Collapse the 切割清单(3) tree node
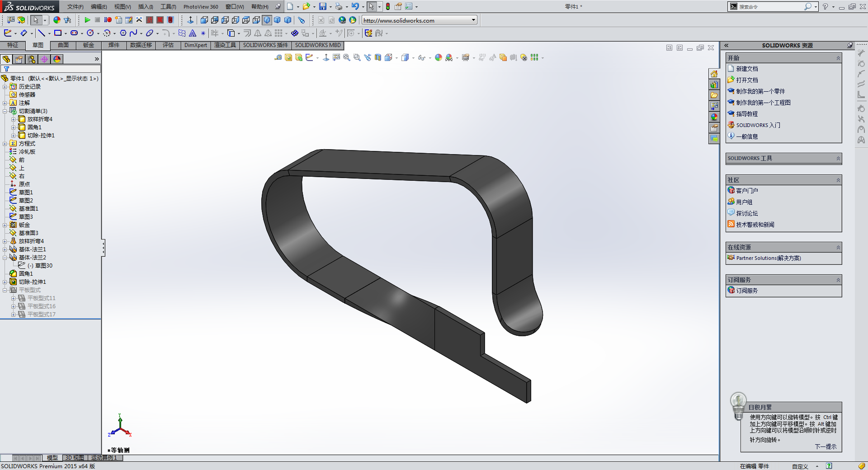Screen dimensions: 868x470 coord(5,111)
